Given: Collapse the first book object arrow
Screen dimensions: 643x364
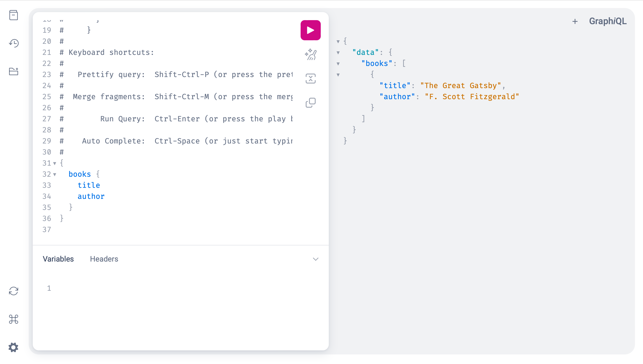Looking at the screenshot, I should coord(338,75).
